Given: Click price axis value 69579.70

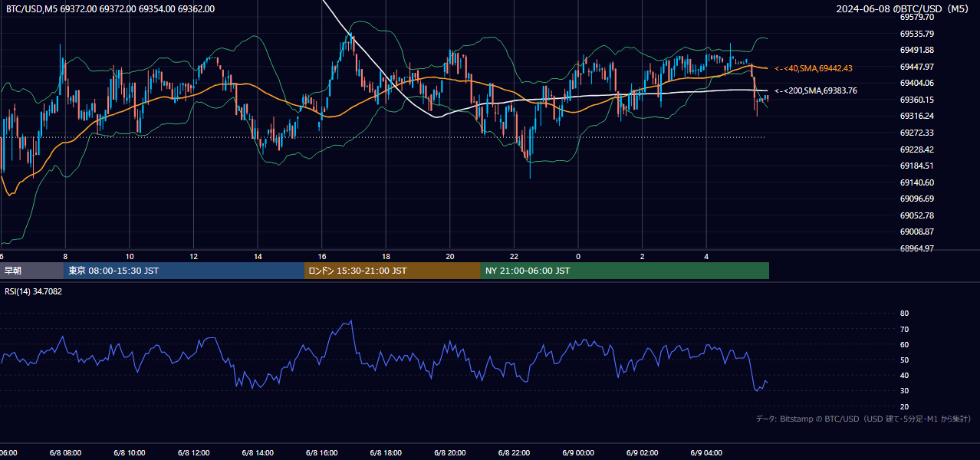Looking at the screenshot, I should 917,17.
